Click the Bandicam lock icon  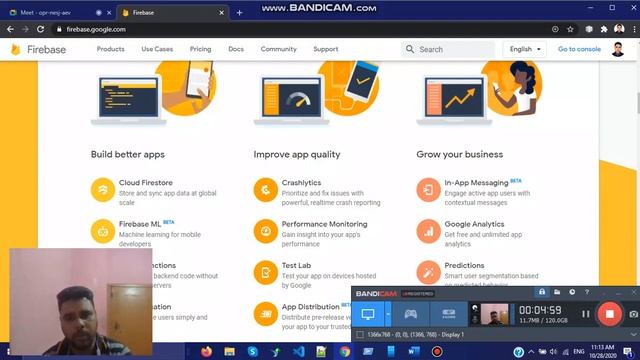[x=542, y=292]
